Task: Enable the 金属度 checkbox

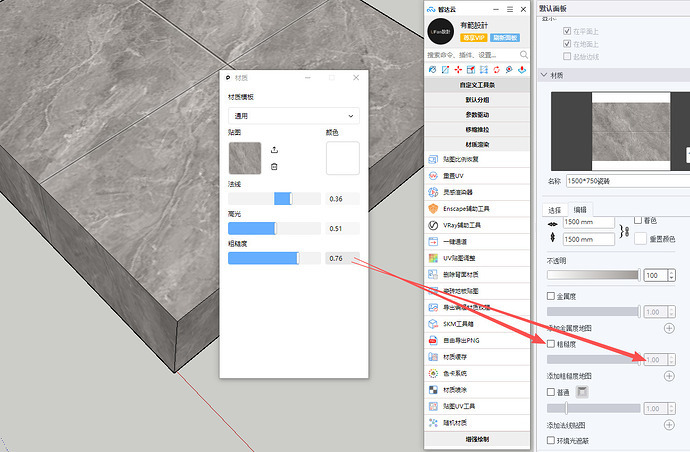Action: click(551, 296)
